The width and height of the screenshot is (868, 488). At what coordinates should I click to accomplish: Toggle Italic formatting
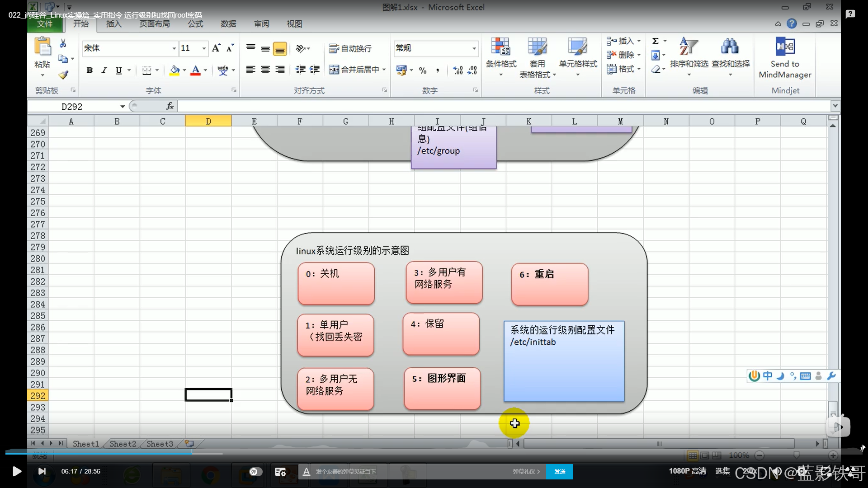(x=104, y=70)
